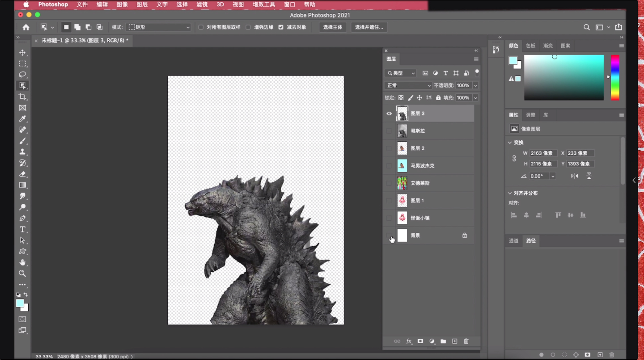Enable the 对所有图层取样 checkbox
The height and width of the screenshot is (360, 644).
point(201,27)
